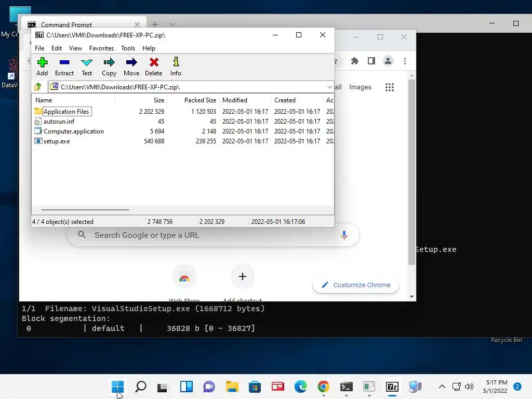Click the Add button in 7-Zip toolbar
Image resolution: width=532 pixels, height=399 pixels.
[x=42, y=66]
